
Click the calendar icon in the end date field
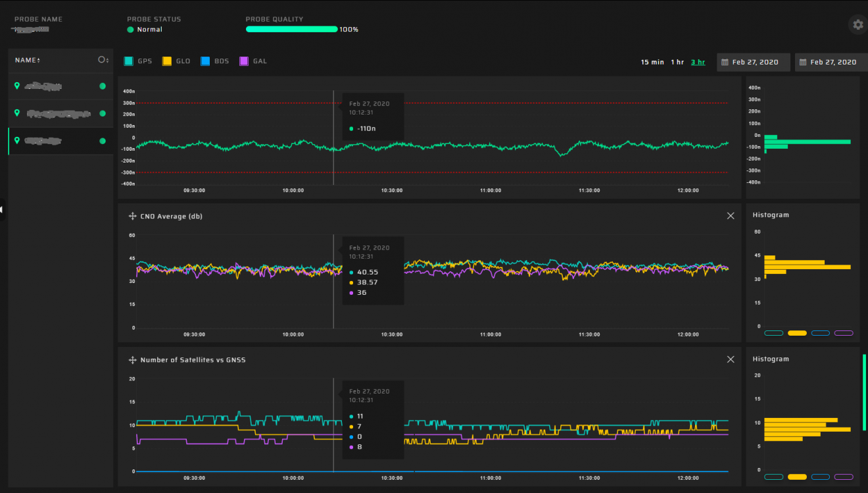pyautogui.click(x=803, y=63)
